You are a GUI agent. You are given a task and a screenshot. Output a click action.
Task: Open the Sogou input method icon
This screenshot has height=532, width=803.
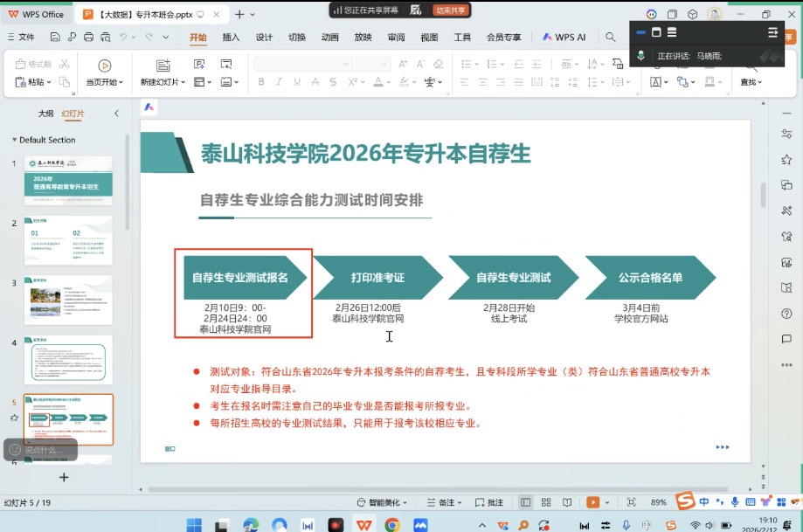[x=685, y=501]
